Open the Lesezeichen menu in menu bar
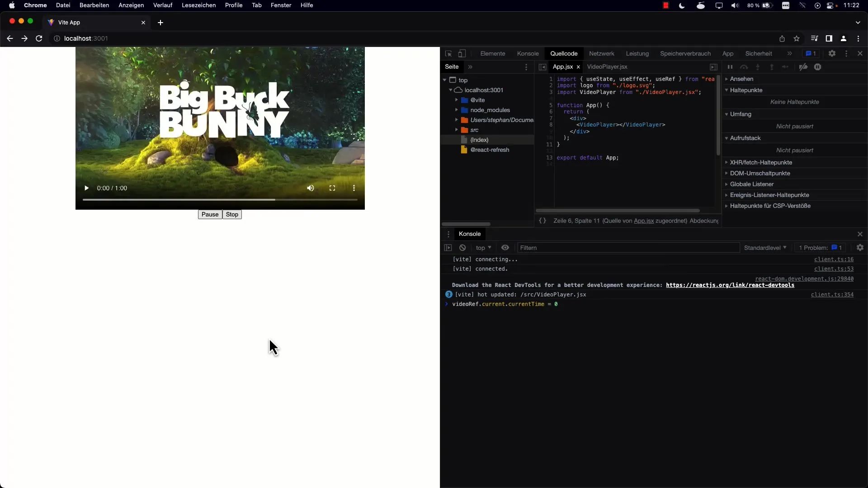This screenshot has height=488, width=868. pos(198,5)
